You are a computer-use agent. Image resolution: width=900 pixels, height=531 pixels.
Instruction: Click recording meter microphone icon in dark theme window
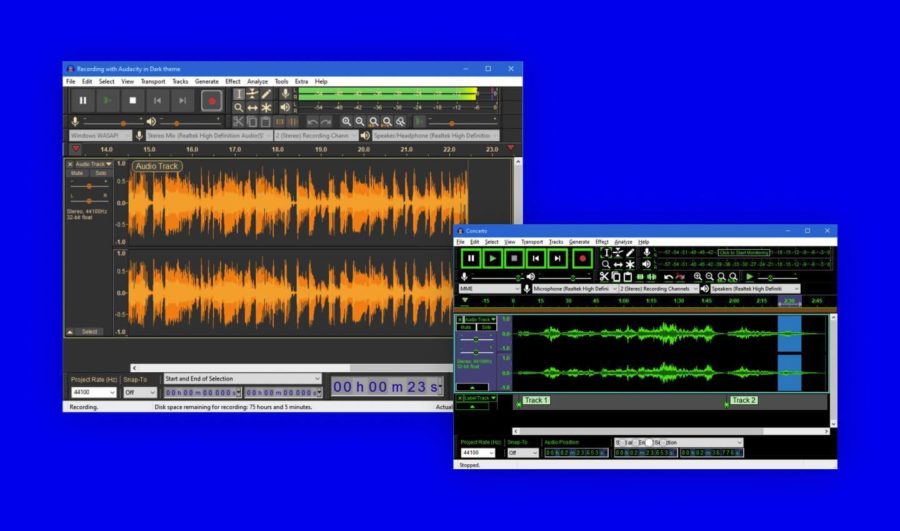coord(285,94)
